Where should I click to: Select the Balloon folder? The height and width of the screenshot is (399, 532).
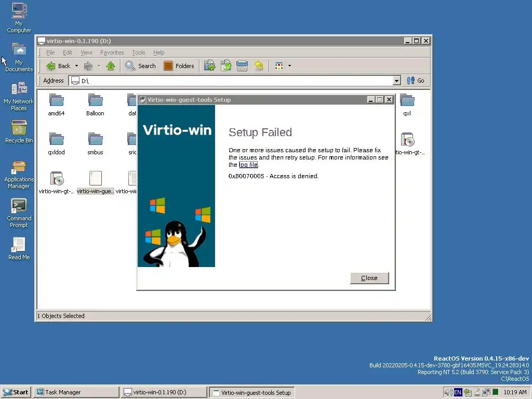[x=95, y=104]
